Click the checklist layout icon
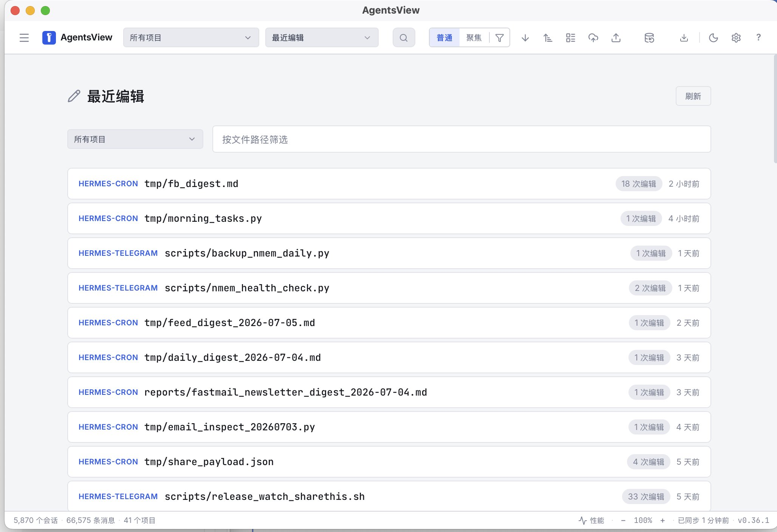 [570, 38]
